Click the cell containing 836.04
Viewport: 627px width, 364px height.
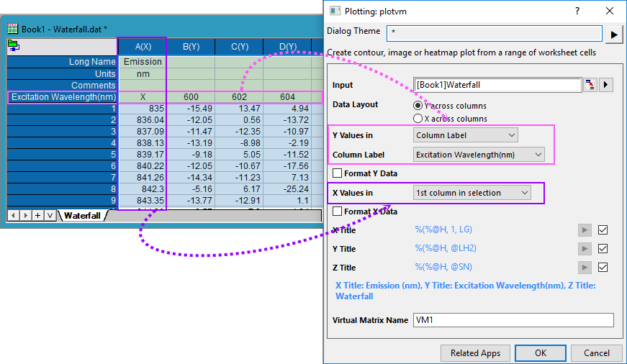143,120
